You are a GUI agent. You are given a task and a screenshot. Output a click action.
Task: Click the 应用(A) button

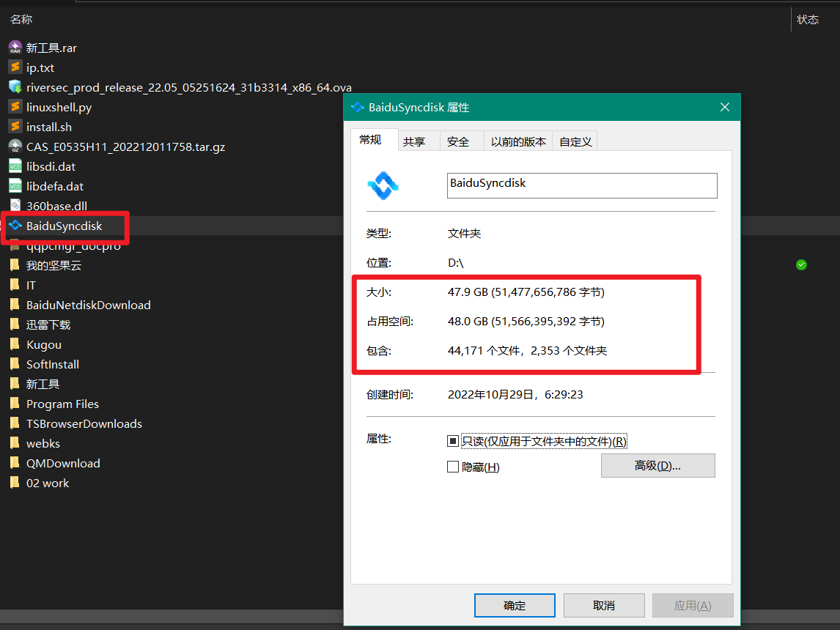(x=693, y=605)
